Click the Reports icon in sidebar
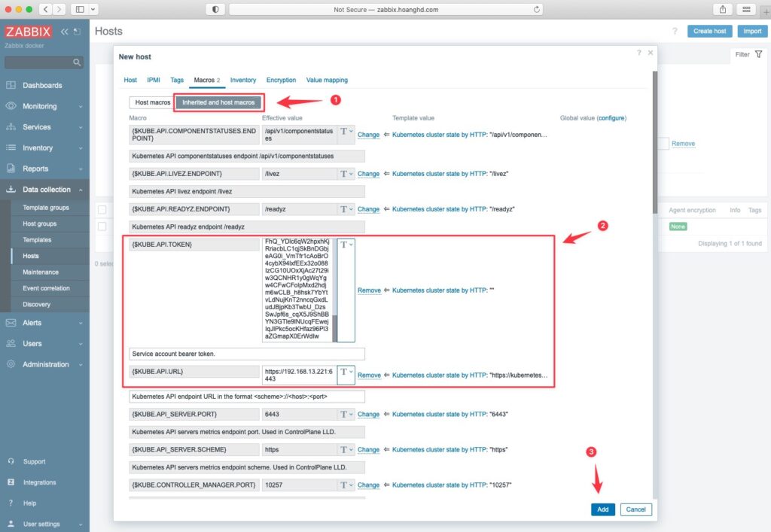771x532 pixels. point(11,169)
